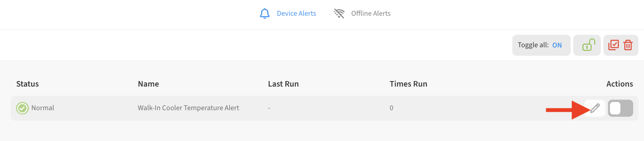
Task: Click the green Normal status checkmark icon
Action: point(22,108)
